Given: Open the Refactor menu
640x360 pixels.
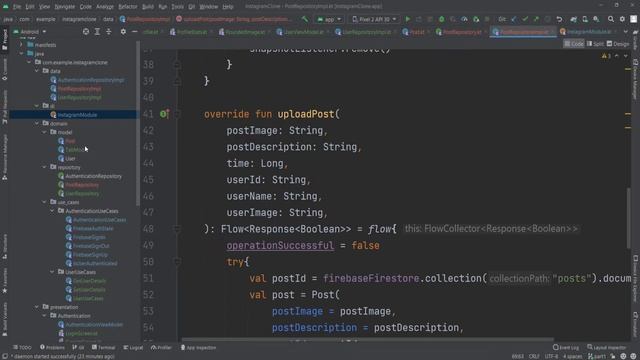Looking at the screenshot, I should click(x=128, y=7).
